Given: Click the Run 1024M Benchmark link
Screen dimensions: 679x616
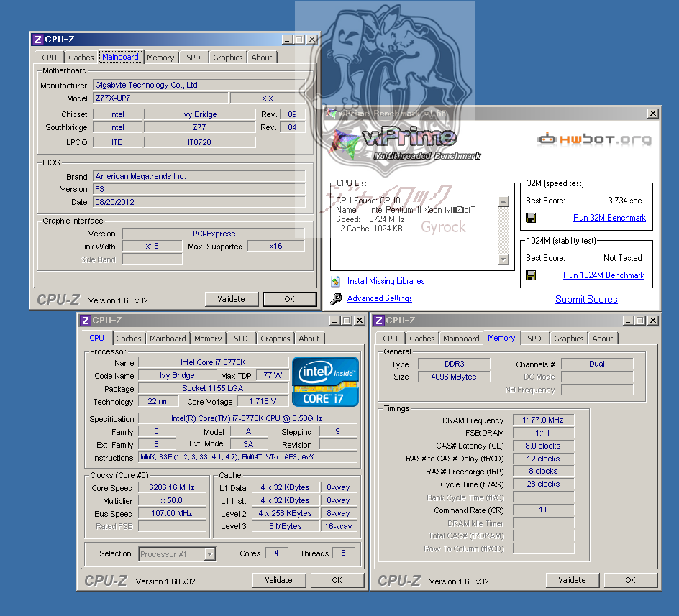Looking at the screenshot, I should point(604,275).
